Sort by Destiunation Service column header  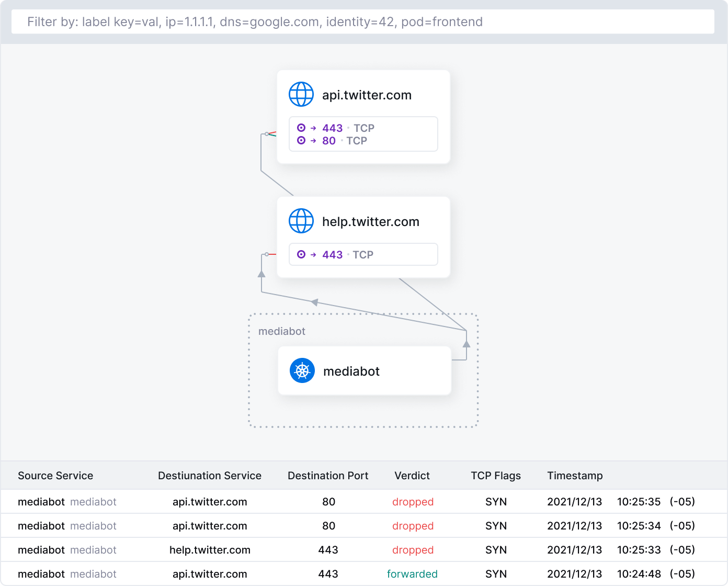[x=210, y=476]
